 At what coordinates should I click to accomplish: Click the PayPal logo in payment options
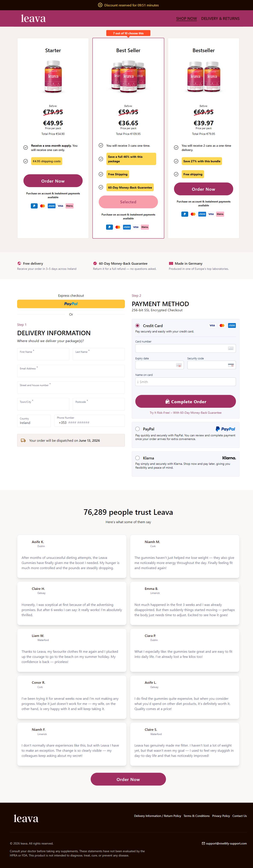225,429
